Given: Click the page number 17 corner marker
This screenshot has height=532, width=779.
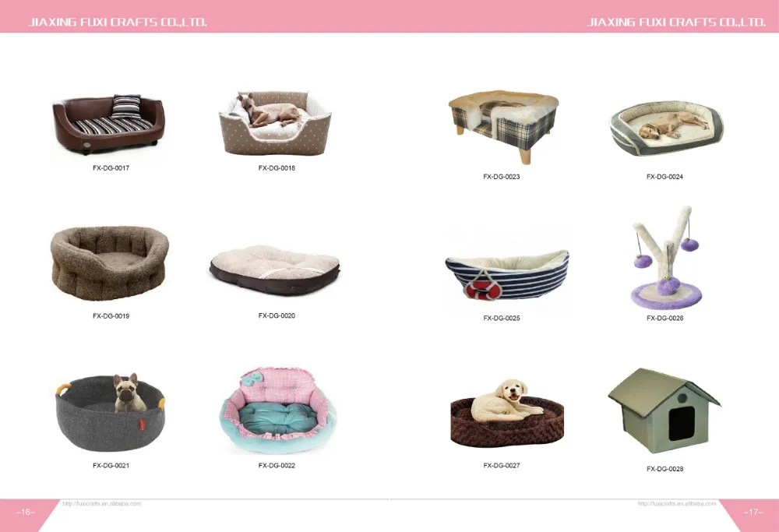Looking at the screenshot, I should (753, 512).
